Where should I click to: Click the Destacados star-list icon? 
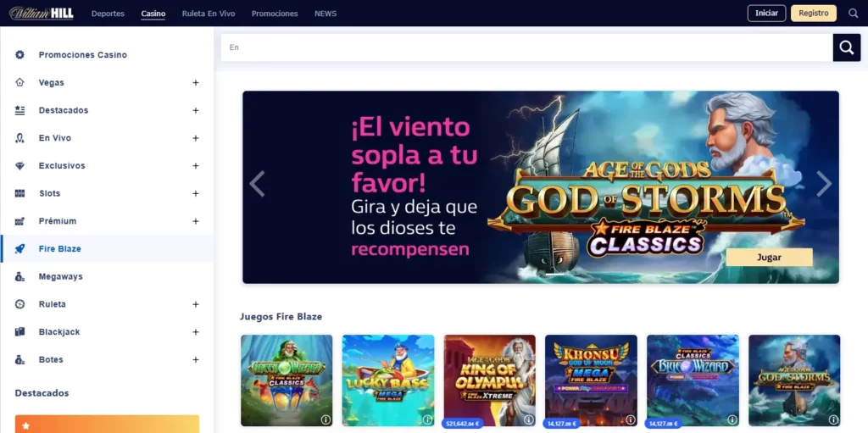(20, 110)
